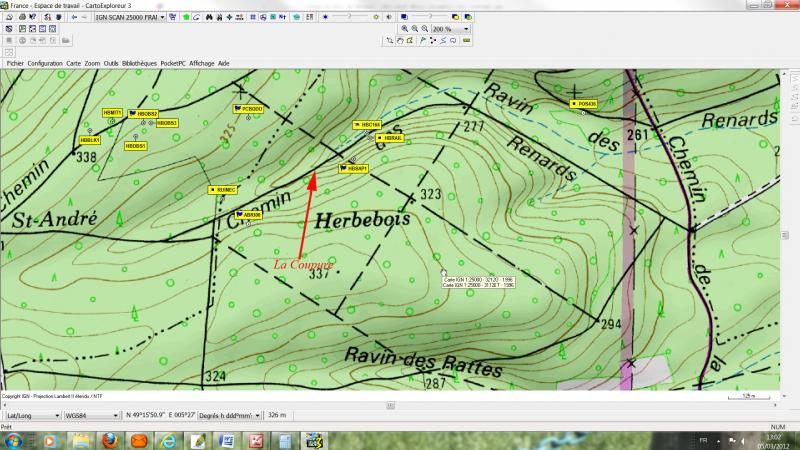Select the XIUMEC waypoint label
The image size is (800, 450).
pos(223,190)
